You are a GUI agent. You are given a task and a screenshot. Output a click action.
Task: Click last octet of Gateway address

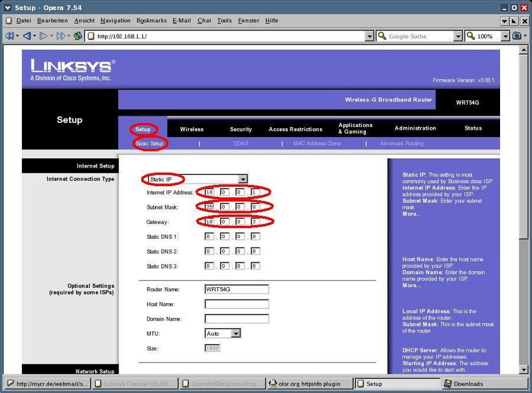pyautogui.click(x=255, y=221)
